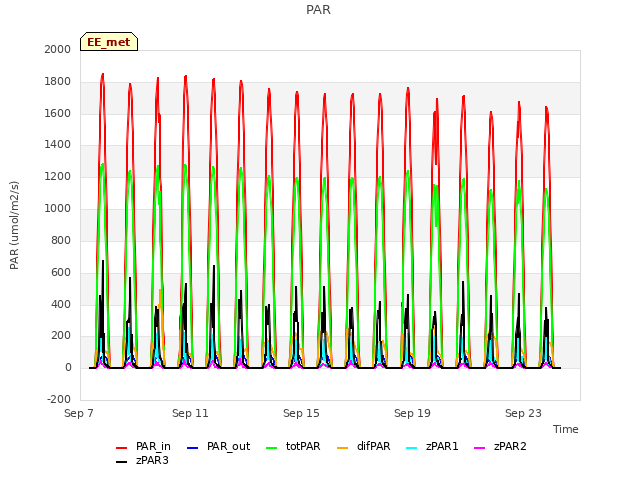
Task: Click the 2000 y-axis tick label
Action: pos(58,49)
